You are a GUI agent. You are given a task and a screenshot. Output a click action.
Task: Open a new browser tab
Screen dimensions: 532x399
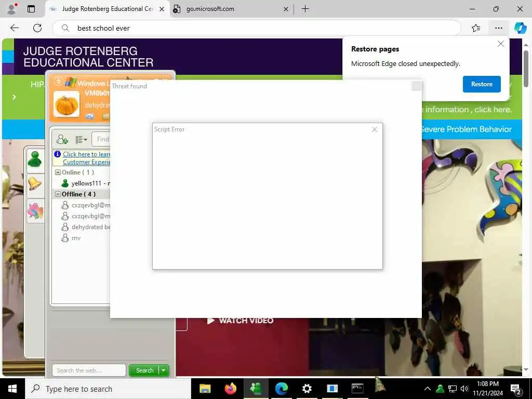tap(305, 9)
